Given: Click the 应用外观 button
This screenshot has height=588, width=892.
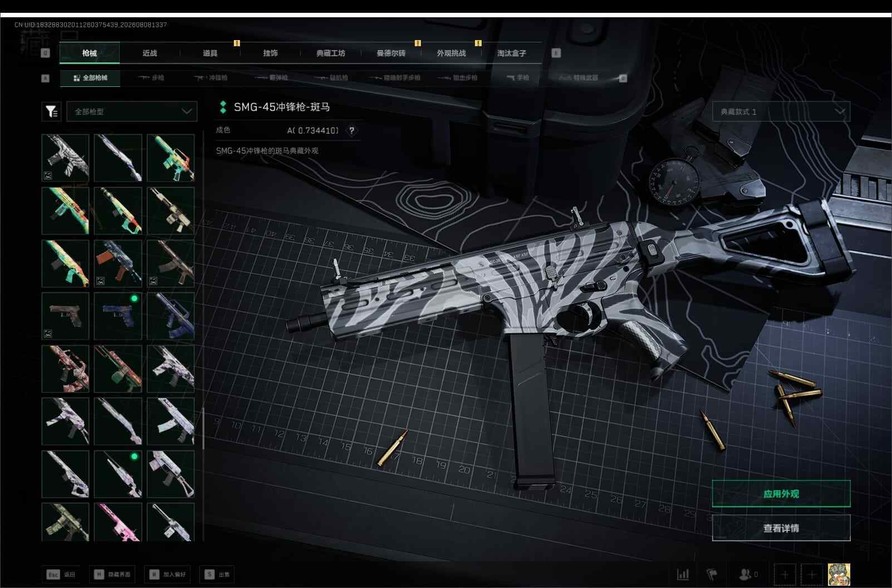Looking at the screenshot, I should 781,494.
